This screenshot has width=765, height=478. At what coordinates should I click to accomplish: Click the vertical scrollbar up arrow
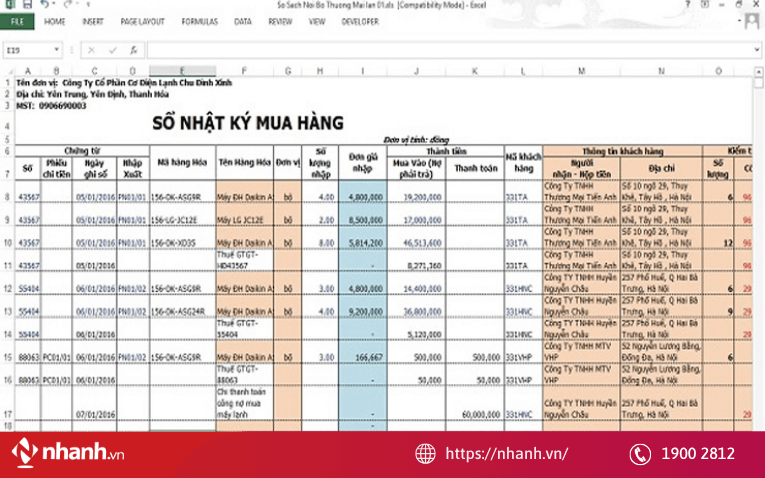coord(758,72)
